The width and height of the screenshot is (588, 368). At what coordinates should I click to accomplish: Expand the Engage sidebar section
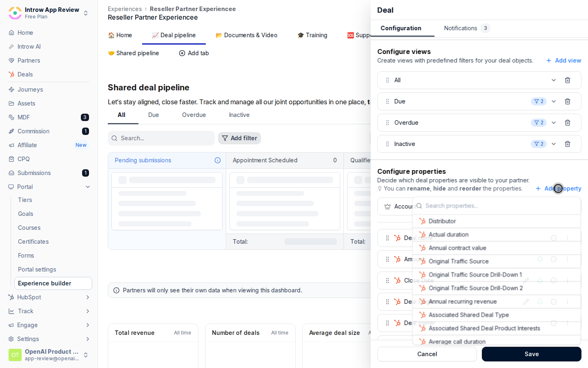click(x=88, y=325)
